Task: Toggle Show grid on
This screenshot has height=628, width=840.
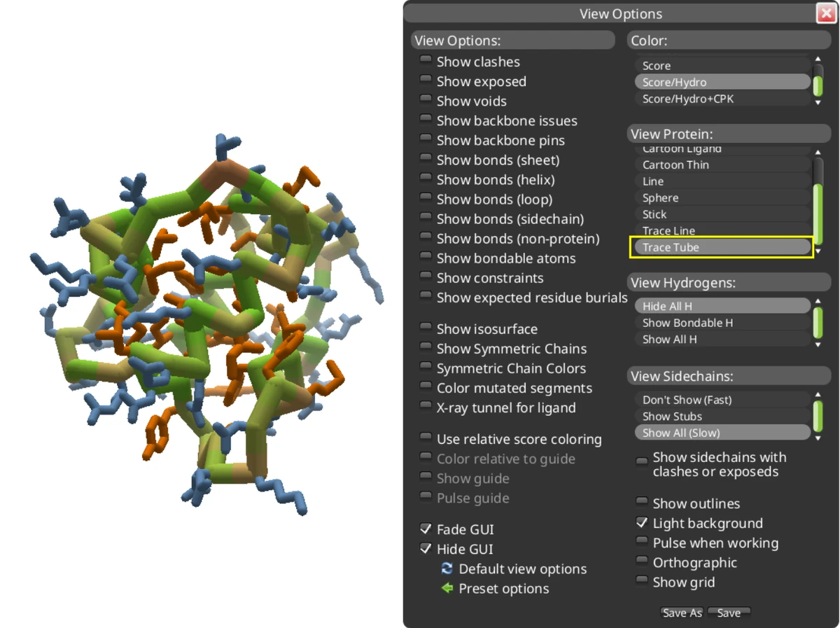Action: (642, 579)
